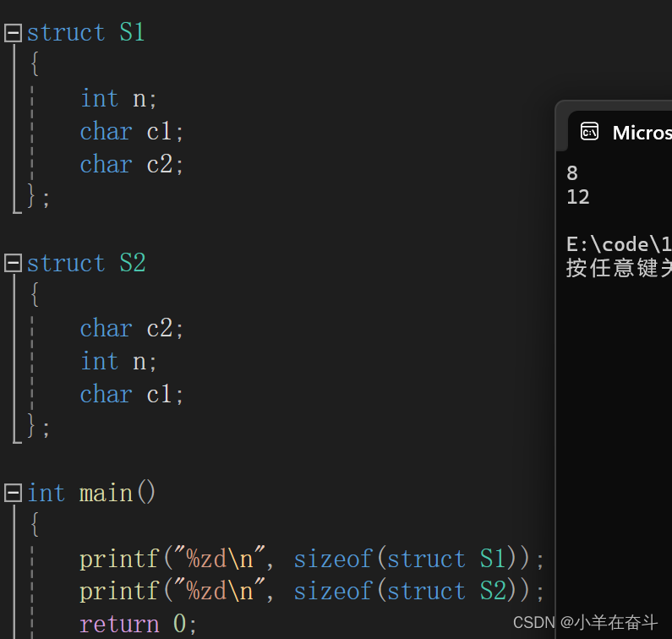
Task: Click 'char c2;' line in struct S2
Action: pyautogui.click(x=132, y=328)
